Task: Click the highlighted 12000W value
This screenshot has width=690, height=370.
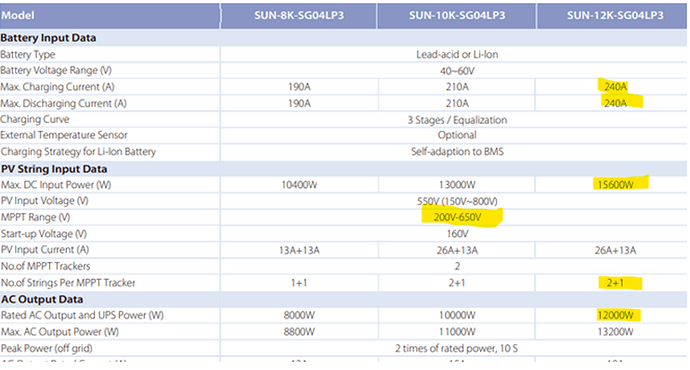Action: pyautogui.click(x=615, y=315)
